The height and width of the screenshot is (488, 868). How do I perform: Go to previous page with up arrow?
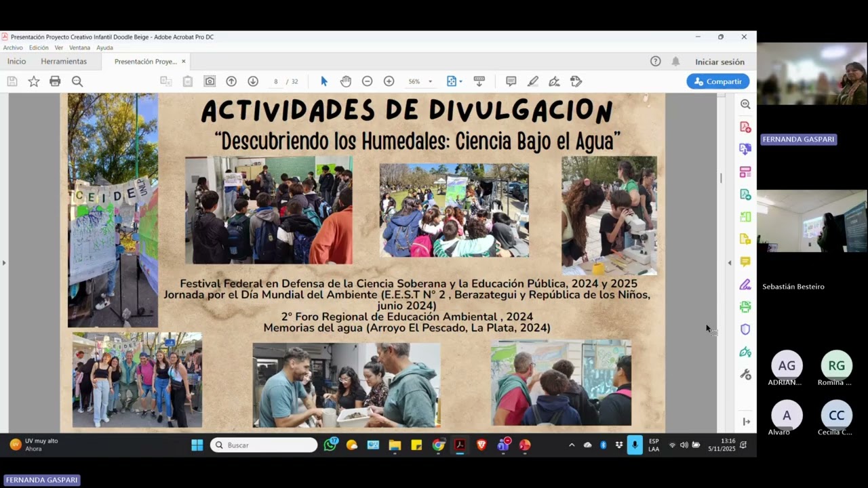(x=231, y=81)
